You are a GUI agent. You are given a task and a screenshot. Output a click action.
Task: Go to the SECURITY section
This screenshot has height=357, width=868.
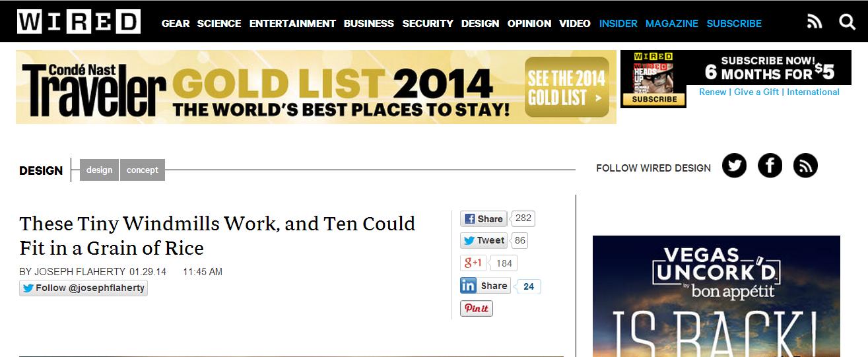[x=428, y=23]
